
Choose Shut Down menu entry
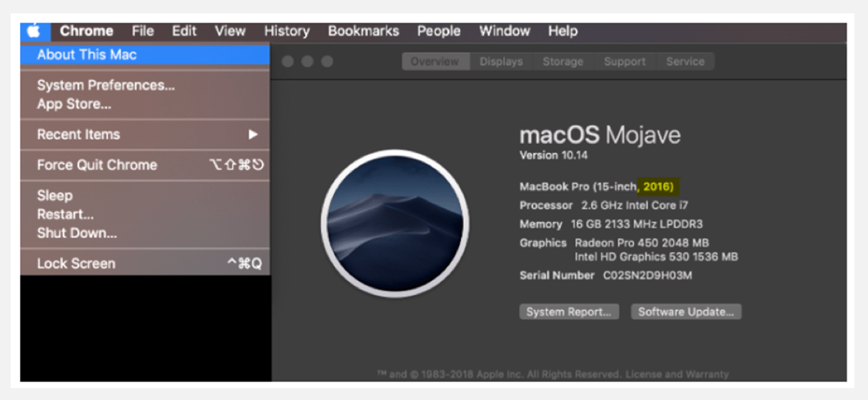pyautogui.click(x=145, y=233)
